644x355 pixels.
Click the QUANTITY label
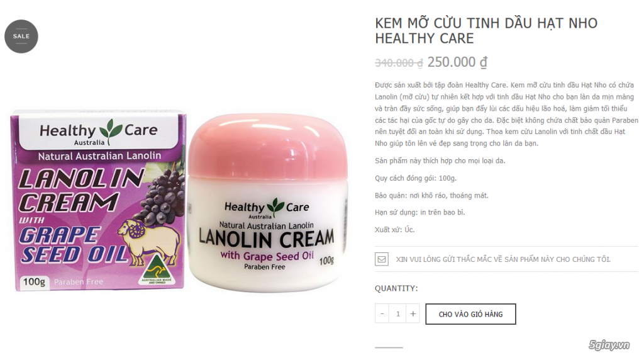[396, 288]
